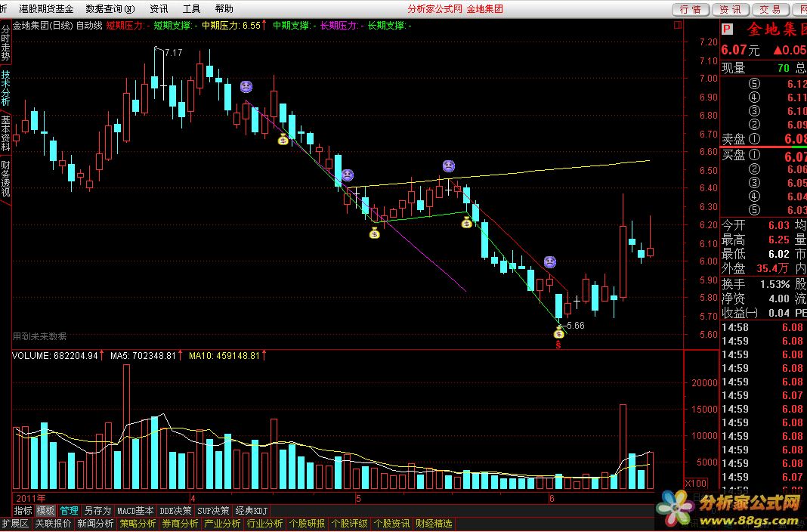Click the 交易 button in the title bar

click(771, 9)
